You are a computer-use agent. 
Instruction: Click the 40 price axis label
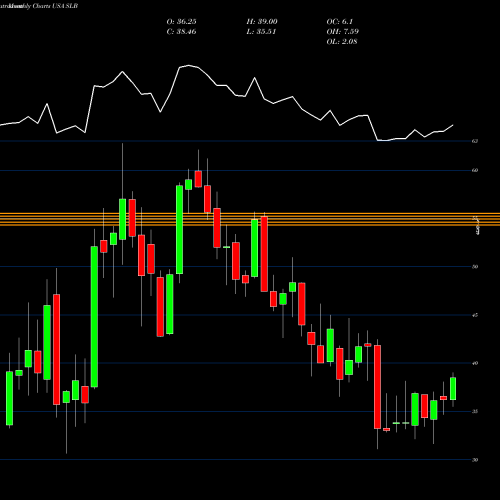pos(475,363)
